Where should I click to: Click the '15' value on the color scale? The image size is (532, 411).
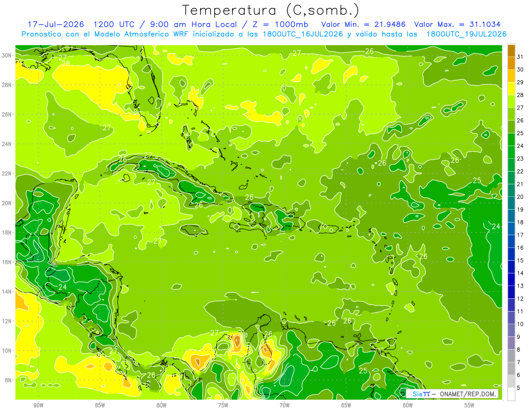tap(520, 260)
